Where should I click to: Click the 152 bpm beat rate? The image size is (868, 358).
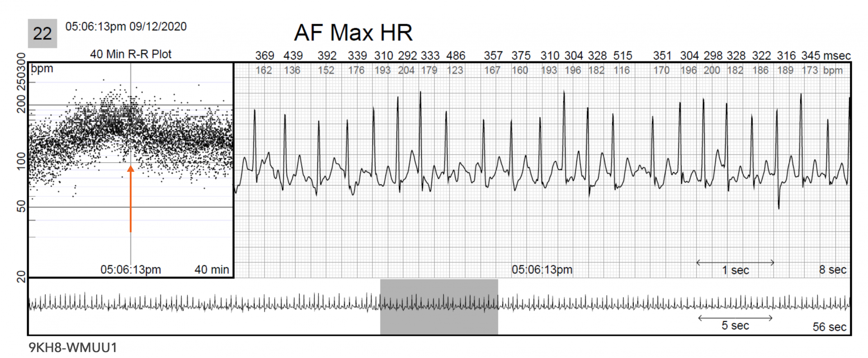[326, 71]
